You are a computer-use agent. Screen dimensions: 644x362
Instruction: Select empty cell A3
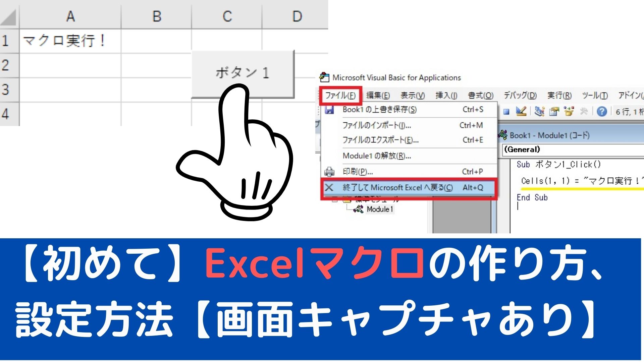[x=70, y=89]
